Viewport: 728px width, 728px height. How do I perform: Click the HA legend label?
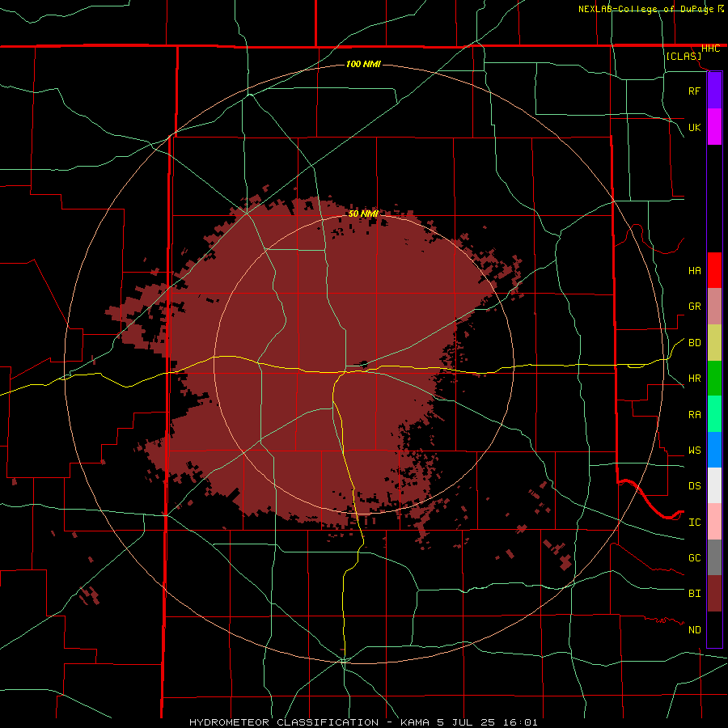click(694, 271)
